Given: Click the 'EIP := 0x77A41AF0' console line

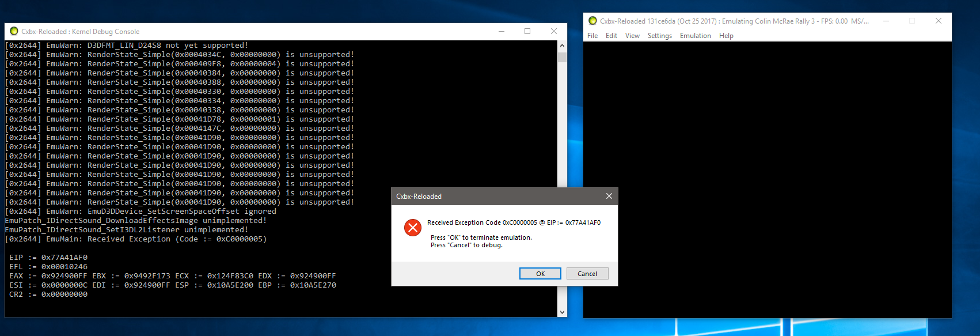Looking at the screenshot, I should pos(48,257).
